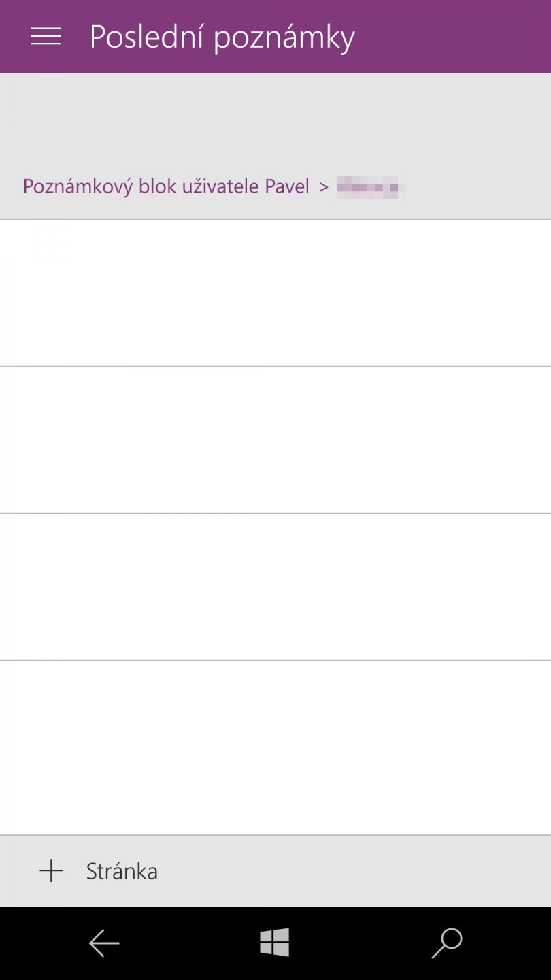Click empty purple header area right of title
The width and height of the screenshot is (551, 980).
point(456,37)
